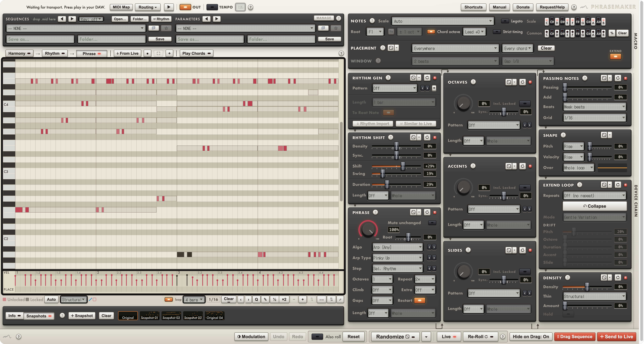Click the Octaves randomize dice icon
The image size is (644, 344).
pos(509,82)
